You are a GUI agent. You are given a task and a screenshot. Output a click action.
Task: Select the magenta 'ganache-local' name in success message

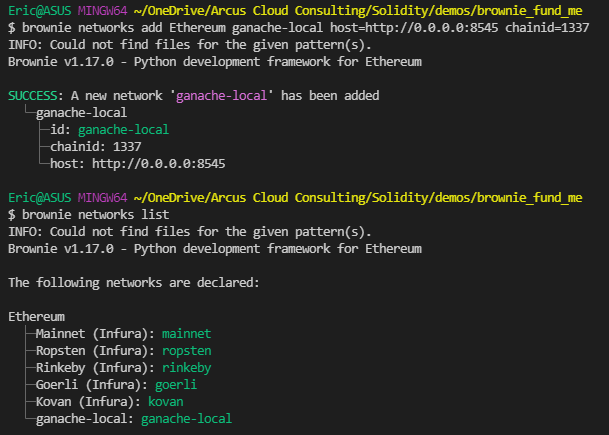(221, 96)
